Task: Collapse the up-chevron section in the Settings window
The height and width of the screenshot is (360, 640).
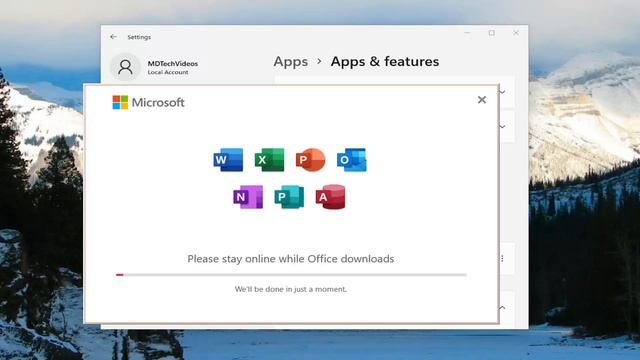Action: pyautogui.click(x=502, y=307)
